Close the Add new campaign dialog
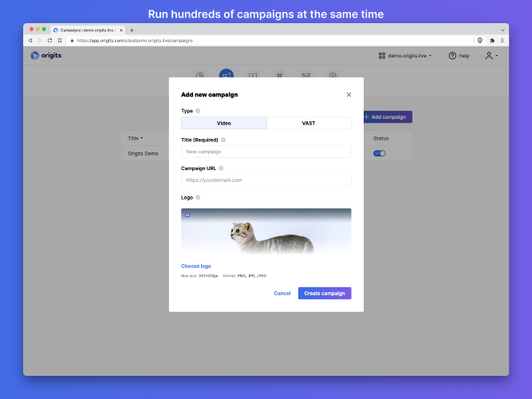 coord(349,94)
